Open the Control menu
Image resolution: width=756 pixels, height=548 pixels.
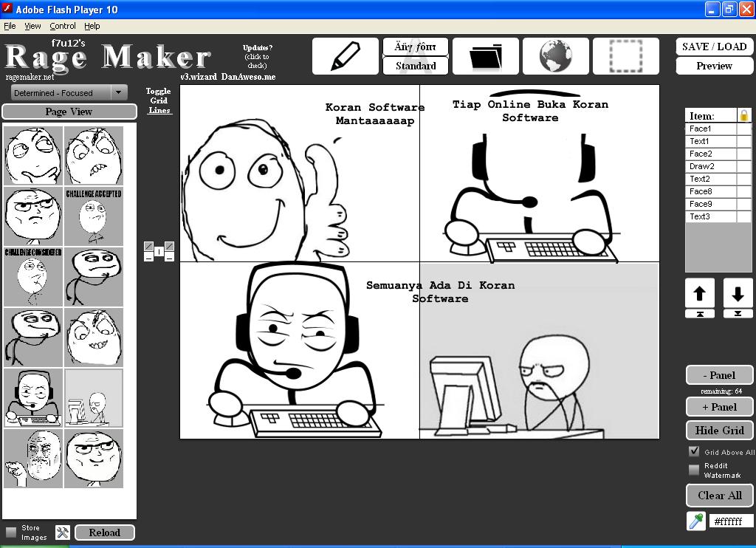[63, 26]
